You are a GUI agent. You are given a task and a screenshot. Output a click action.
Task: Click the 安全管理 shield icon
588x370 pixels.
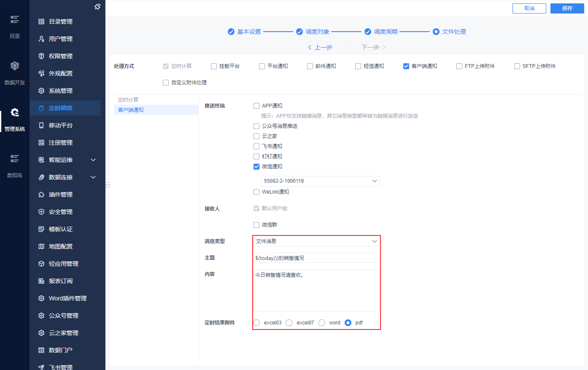pos(41,212)
